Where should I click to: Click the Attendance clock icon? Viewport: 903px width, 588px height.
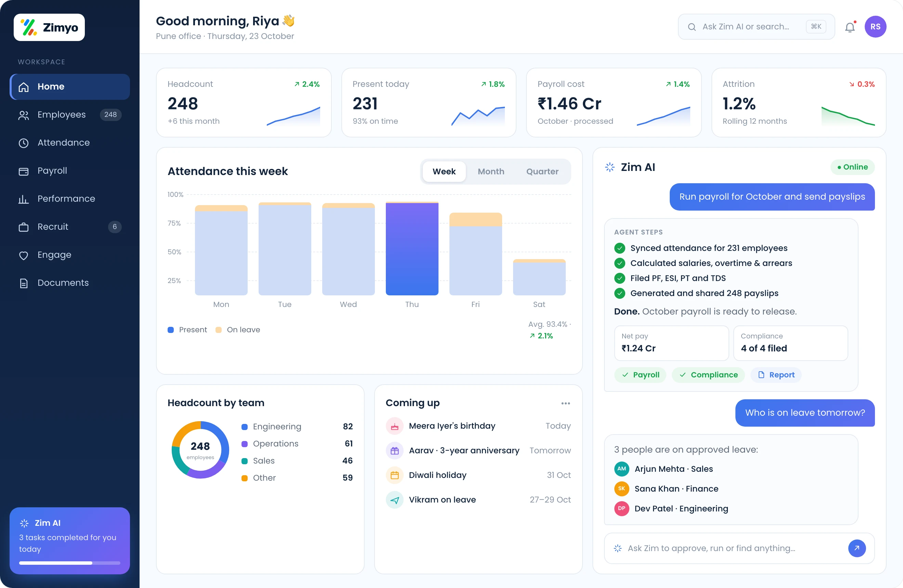point(24,143)
